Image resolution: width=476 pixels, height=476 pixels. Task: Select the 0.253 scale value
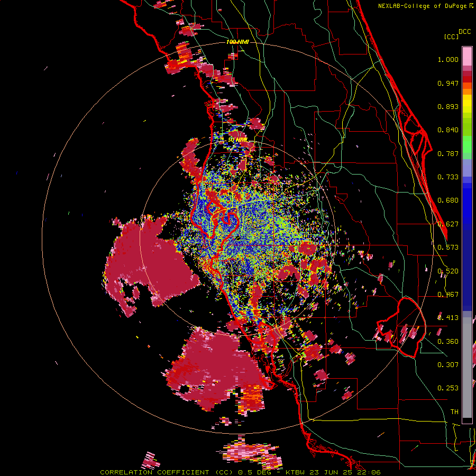[x=448, y=388]
